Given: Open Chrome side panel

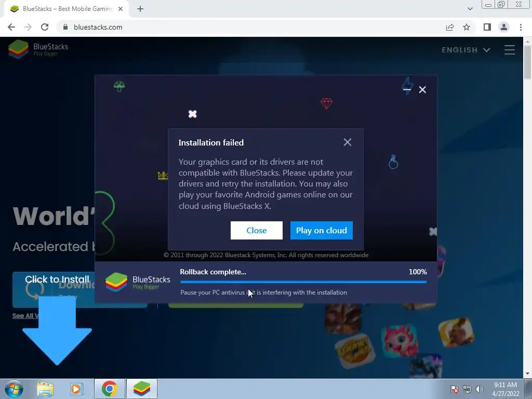Looking at the screenshot, I should 487,27.
